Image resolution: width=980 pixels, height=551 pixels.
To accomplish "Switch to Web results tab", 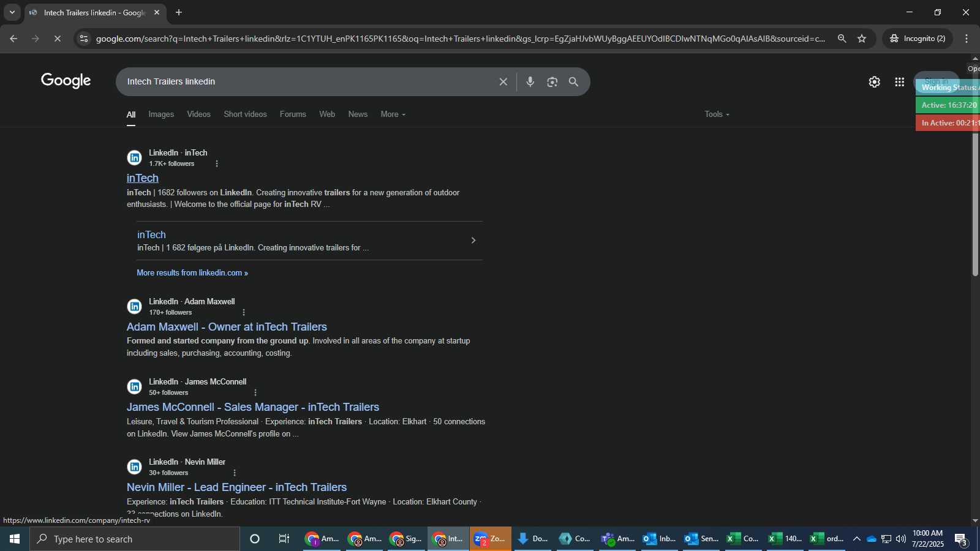I will pos(327,114).
